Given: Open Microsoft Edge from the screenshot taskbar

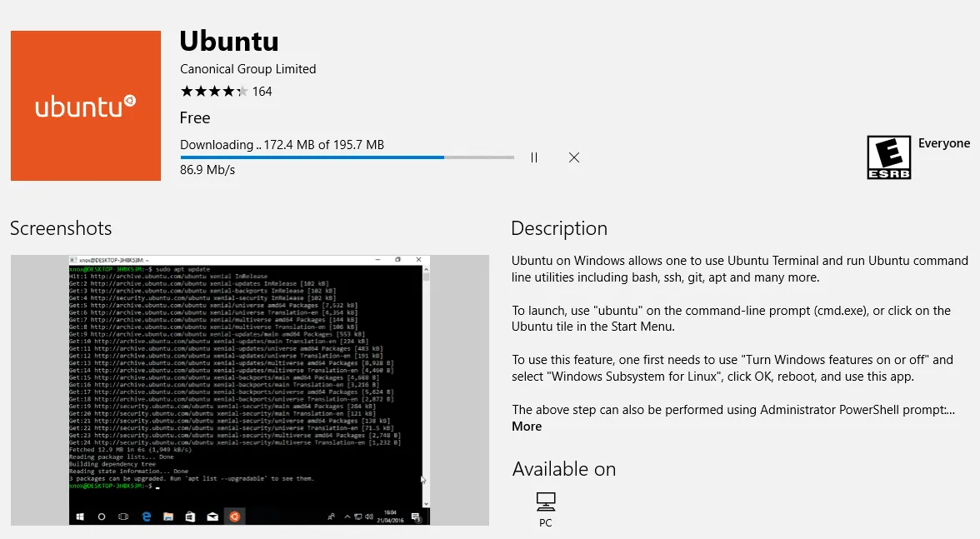Looking at the screenshot, I should click(146, 517).
